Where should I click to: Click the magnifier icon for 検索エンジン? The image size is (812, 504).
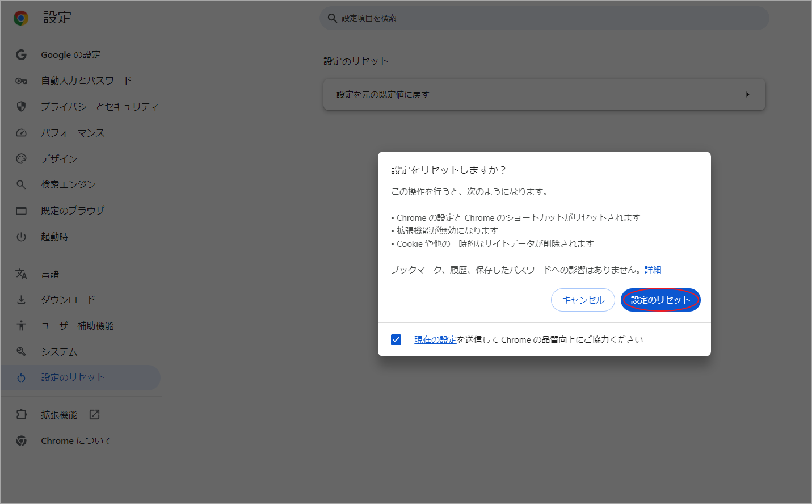pyautogui.click(x=21, y=184)
